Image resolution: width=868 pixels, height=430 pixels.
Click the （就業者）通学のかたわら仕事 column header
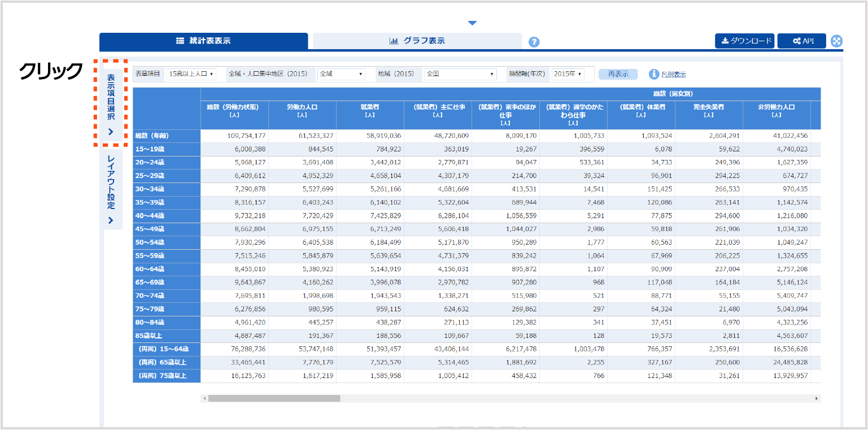(x=573, y=115)
